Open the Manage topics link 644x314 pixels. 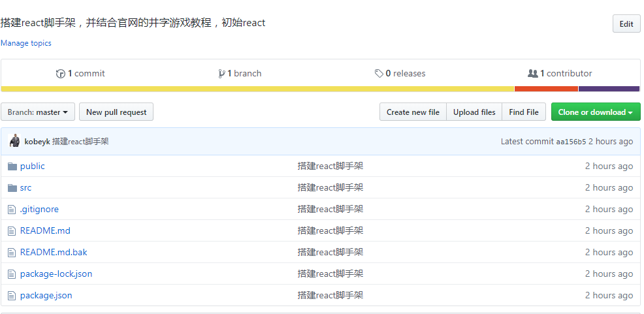pos(26,43)
